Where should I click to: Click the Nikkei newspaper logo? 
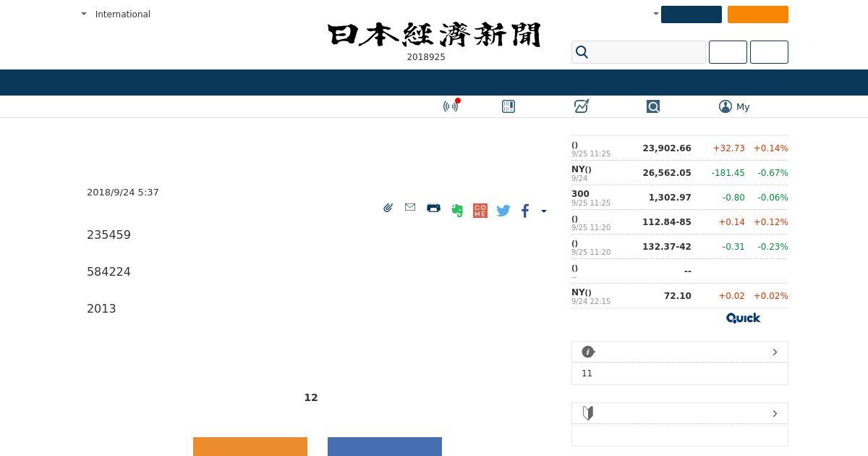pos(434,35)
